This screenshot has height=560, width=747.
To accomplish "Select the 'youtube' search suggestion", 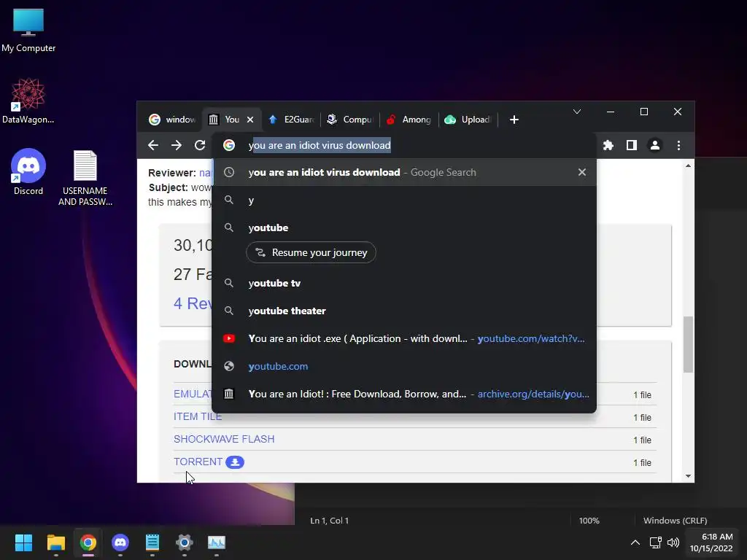I will click(404, 227).
